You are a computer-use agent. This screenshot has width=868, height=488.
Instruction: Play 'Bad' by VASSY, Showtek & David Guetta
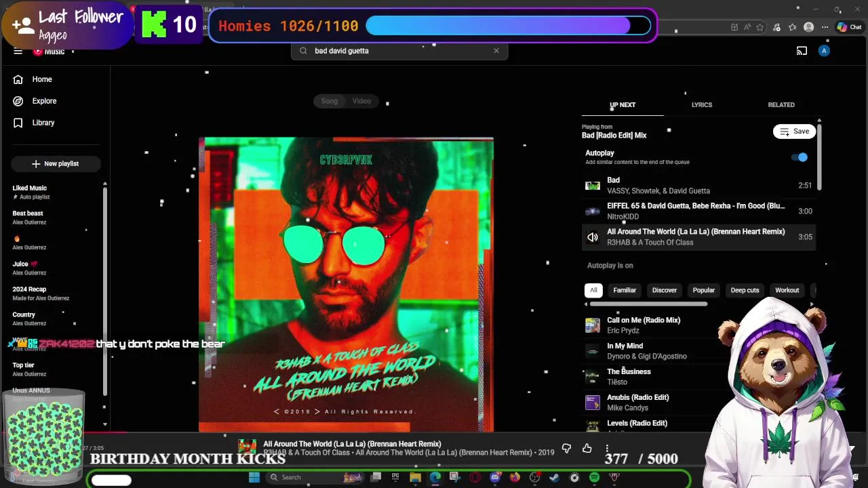(698, 186)
